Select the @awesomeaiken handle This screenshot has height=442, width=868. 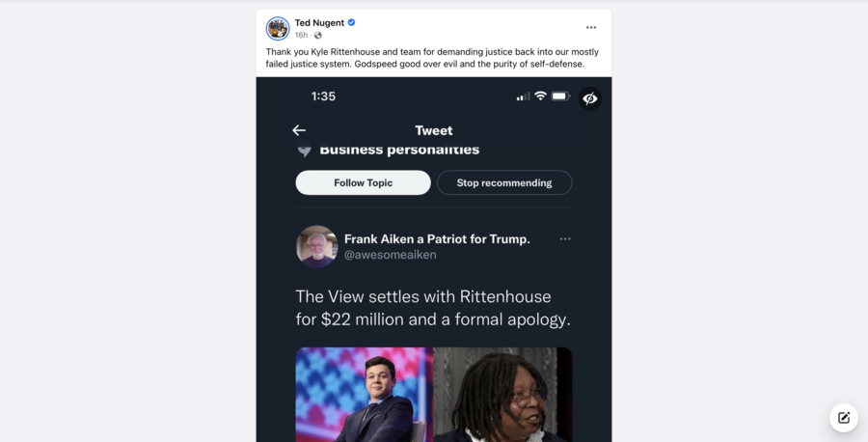[390, 255]
